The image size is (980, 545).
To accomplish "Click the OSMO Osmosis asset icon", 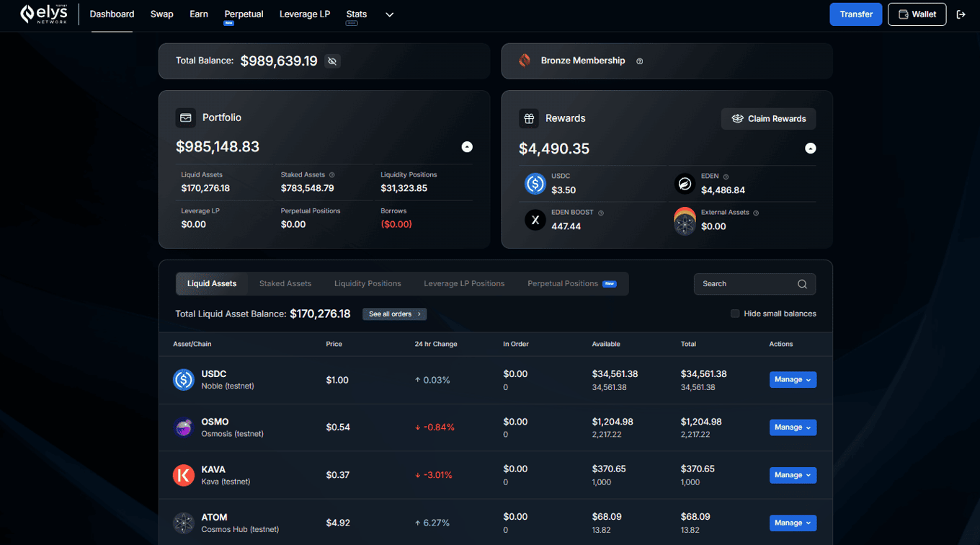I will (184, 427).
